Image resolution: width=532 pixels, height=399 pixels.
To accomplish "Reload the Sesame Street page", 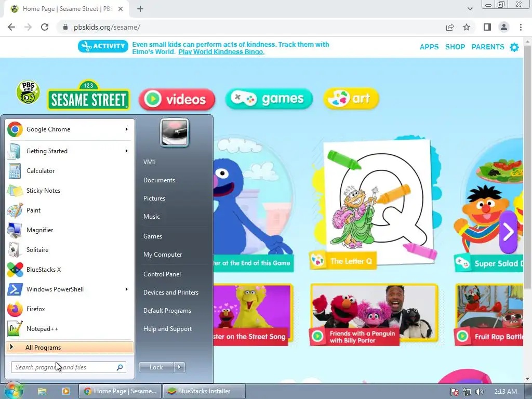I will [45, 27].
